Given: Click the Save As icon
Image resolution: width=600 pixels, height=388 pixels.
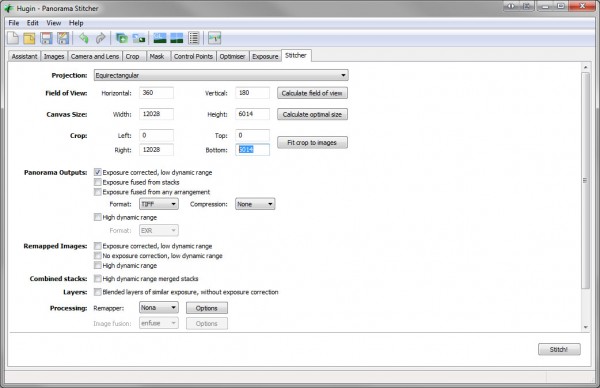Looking at the screenshot, I should [63, 38].
